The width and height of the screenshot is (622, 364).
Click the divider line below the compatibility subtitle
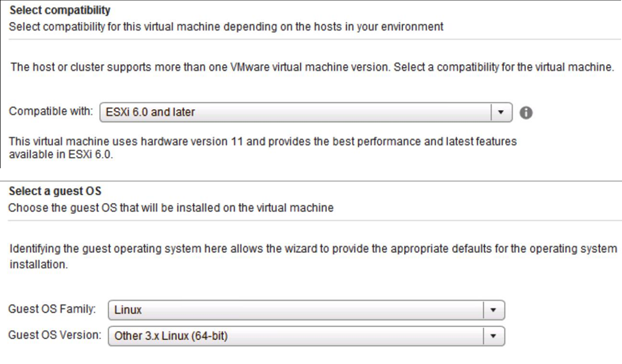311,40
